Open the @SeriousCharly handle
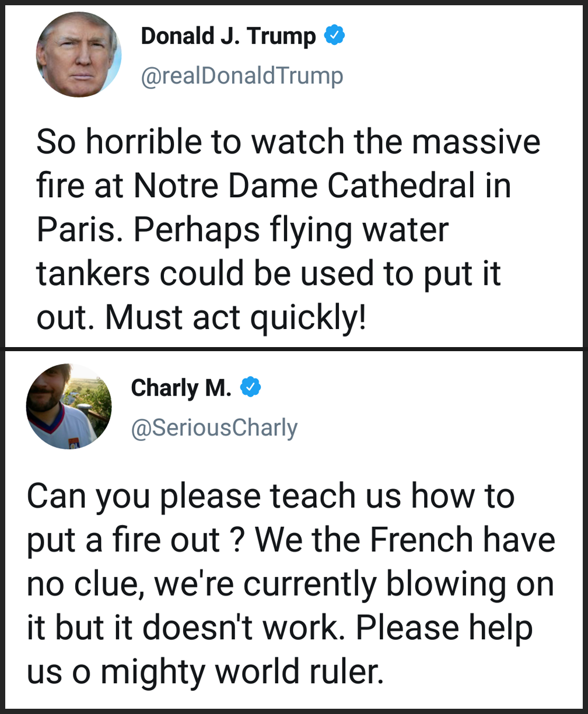Screen dimensions: 588x714 (214, 428)
